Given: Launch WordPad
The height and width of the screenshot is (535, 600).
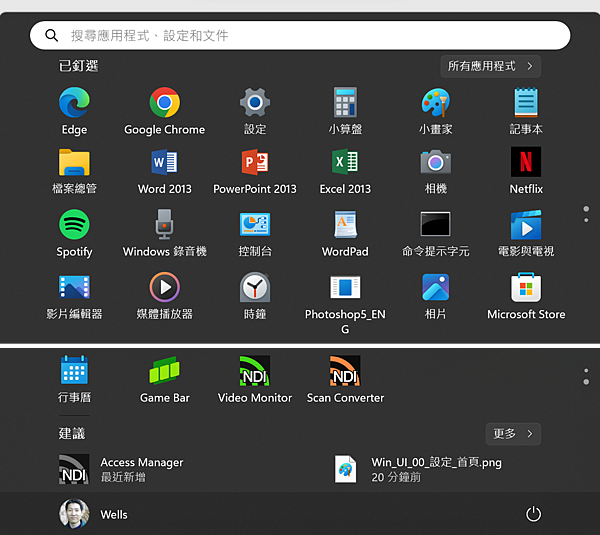Looking at the screenshot, I should click(345, 233).
